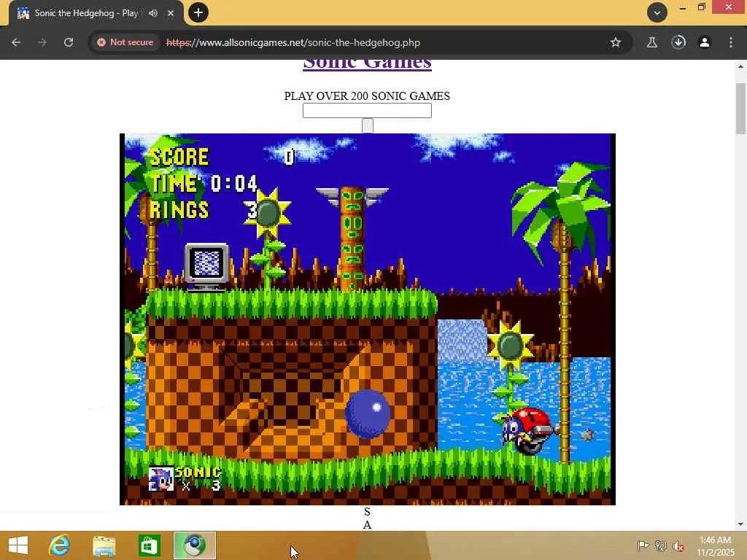The width and height of the screenshot is (747, 560).
Task: Click the PLAY OVER 200 SONIC GAMES text
Action: click(367, 96)
